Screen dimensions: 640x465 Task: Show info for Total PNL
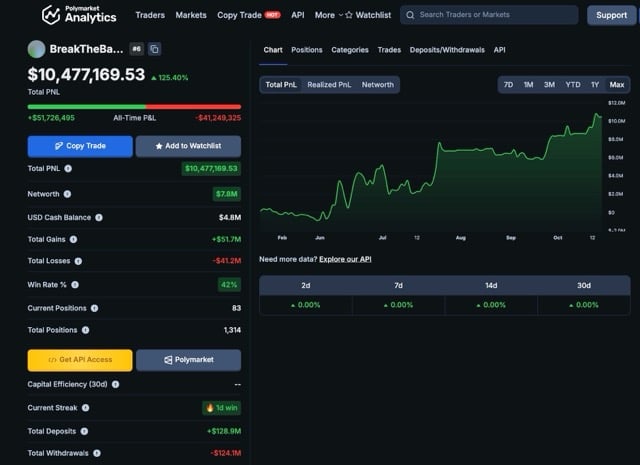tap(68, 169)
